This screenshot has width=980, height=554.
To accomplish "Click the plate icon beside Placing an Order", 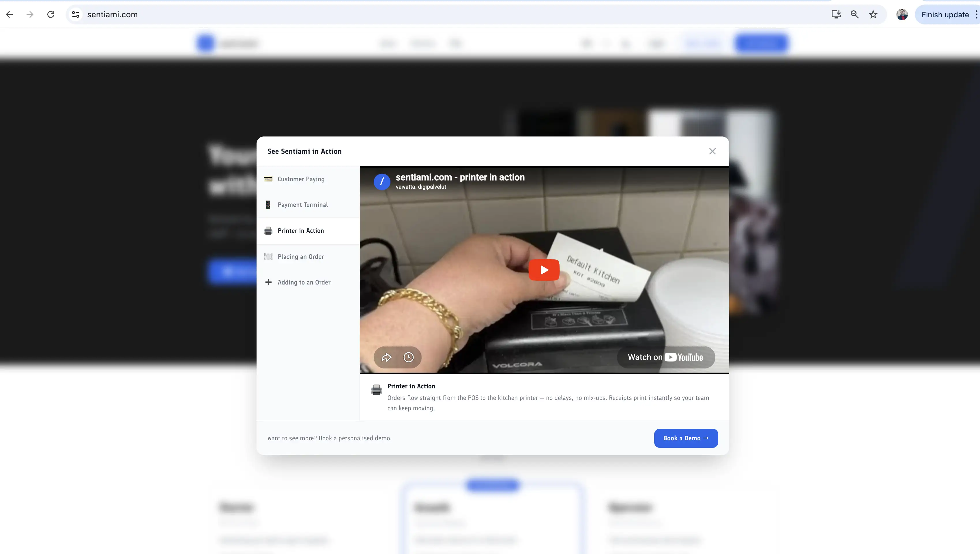I will pos(268,257).
